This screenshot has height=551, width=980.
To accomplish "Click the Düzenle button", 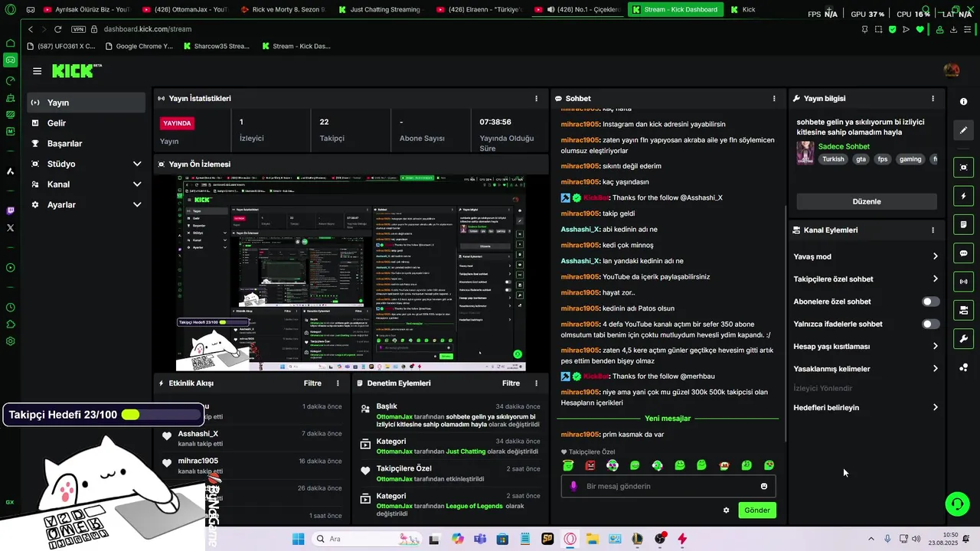I will click(x=867, y=201).
